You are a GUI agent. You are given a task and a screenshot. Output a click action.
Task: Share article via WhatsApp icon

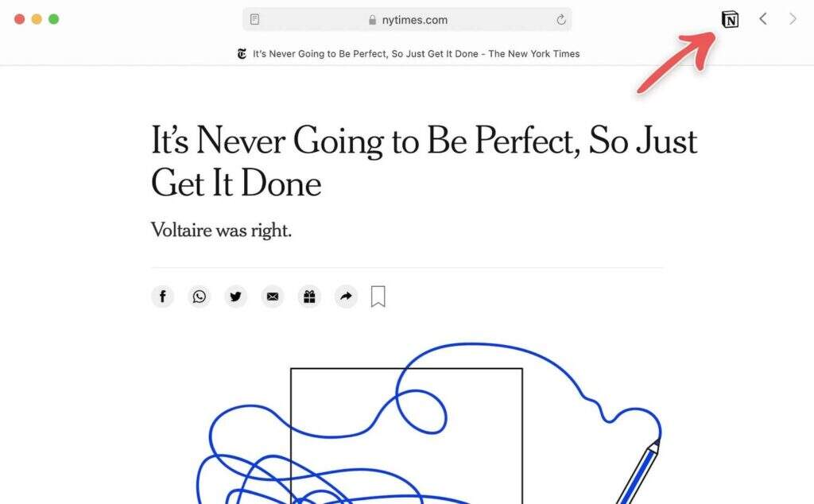tap(199, 297)
